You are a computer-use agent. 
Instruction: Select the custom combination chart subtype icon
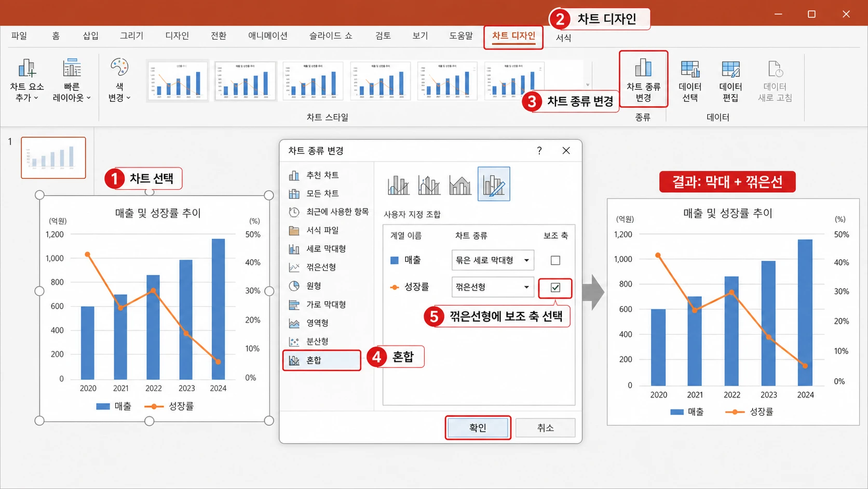pos(494,184)
